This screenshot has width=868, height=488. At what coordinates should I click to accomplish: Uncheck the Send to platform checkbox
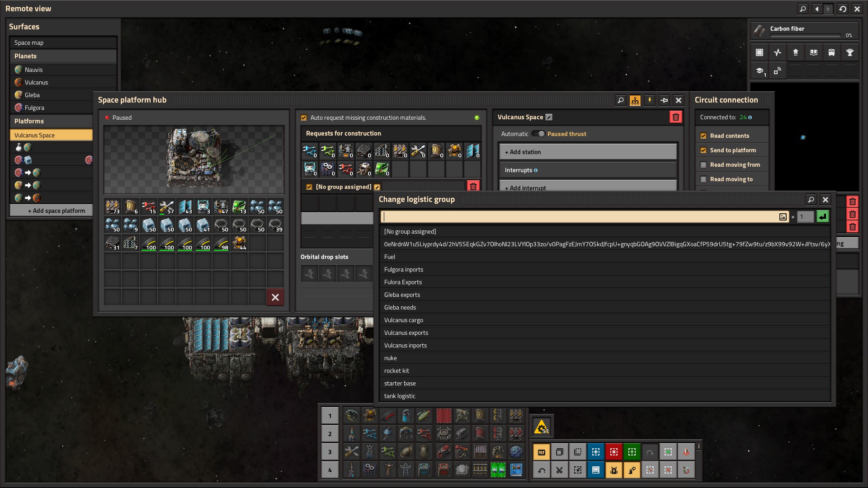click(x=703, y=150)
